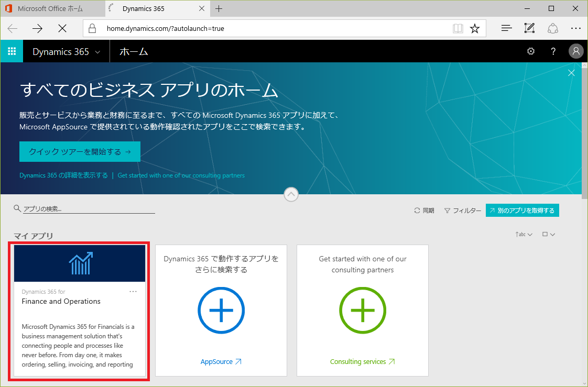
Task: Click the page vertical scrollbar
Action: (585, 133)
